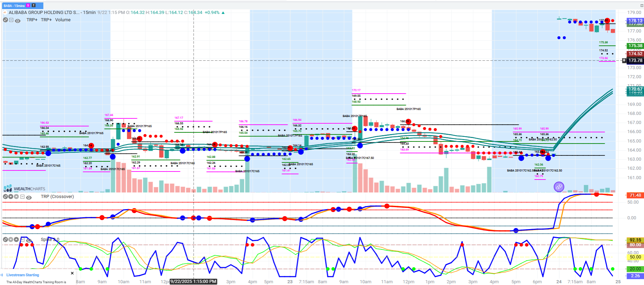Image resolution: width=644 pixels, height=285 pixels.
Task: Remove the TRP (Crossover) pane
Action: (5, 197)
